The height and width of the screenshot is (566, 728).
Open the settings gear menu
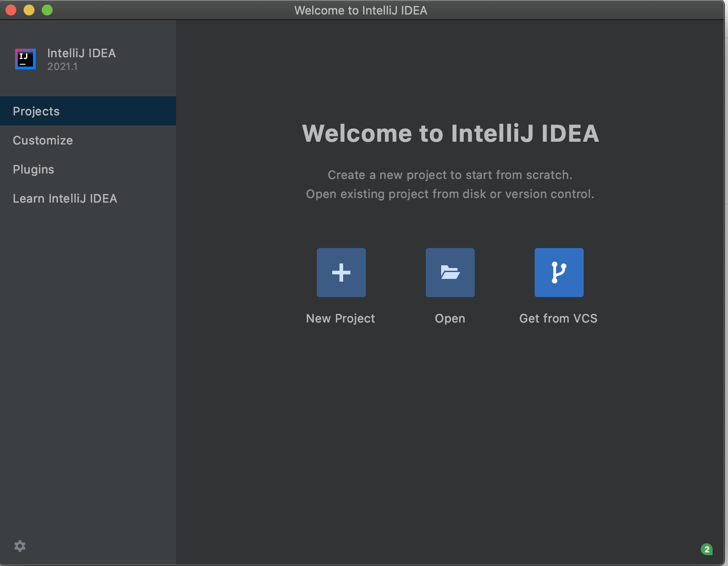(x=20, y=546)
